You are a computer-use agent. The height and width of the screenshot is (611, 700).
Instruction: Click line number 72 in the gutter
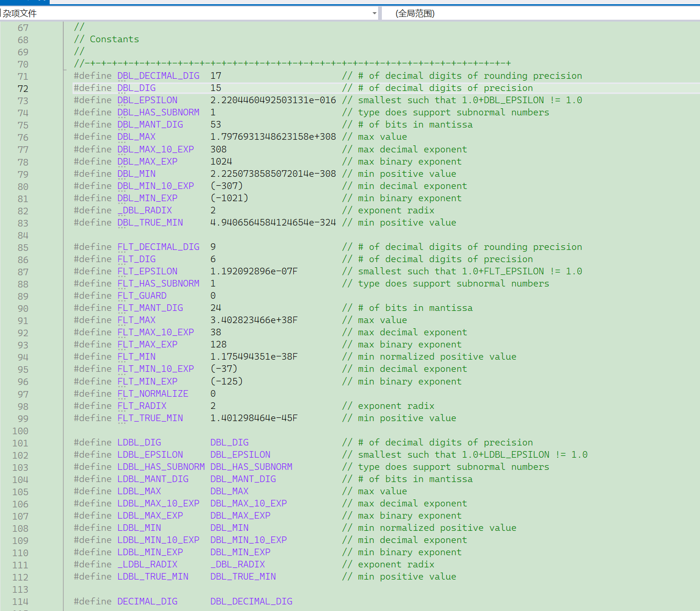23,89
